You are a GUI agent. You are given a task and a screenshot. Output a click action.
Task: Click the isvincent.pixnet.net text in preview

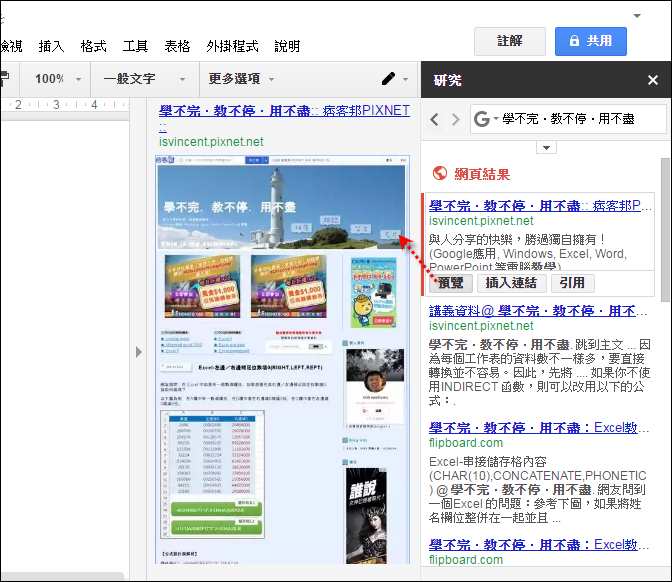point(211,142)
